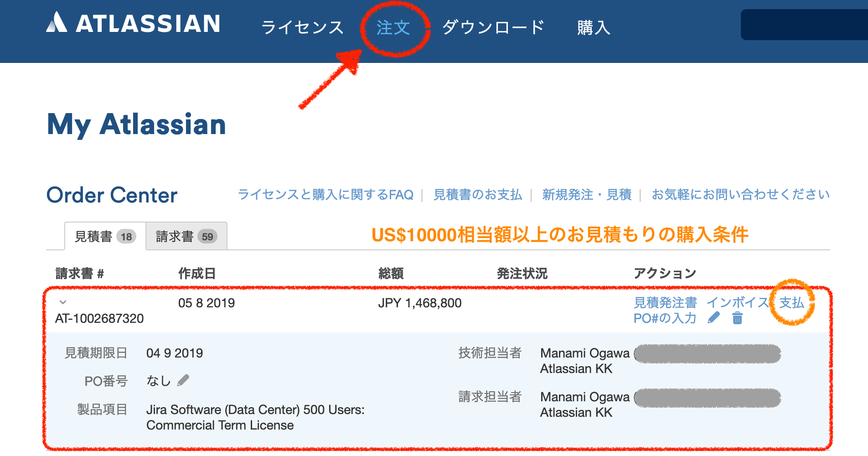The height and width of the screenshot is (456, 868).
Task: Click the Atlassian logo
Action: point(133,23)
